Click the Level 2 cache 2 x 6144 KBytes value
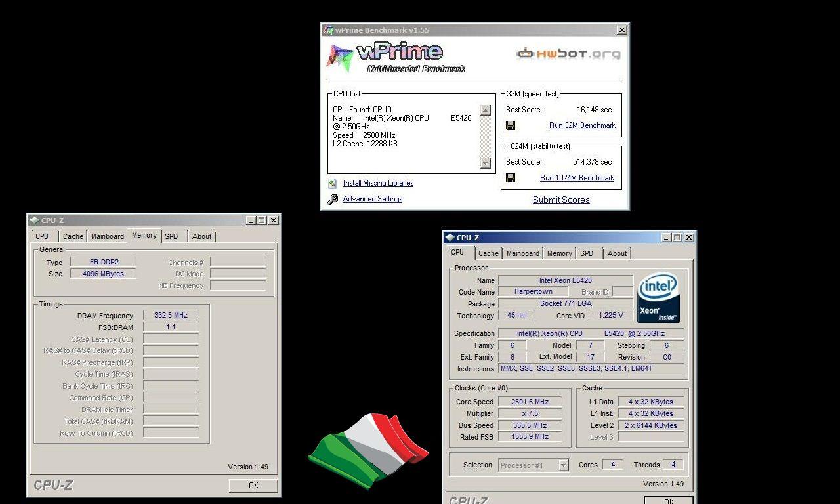The height and width of the screenshot is (504, 840). point(651,425)
